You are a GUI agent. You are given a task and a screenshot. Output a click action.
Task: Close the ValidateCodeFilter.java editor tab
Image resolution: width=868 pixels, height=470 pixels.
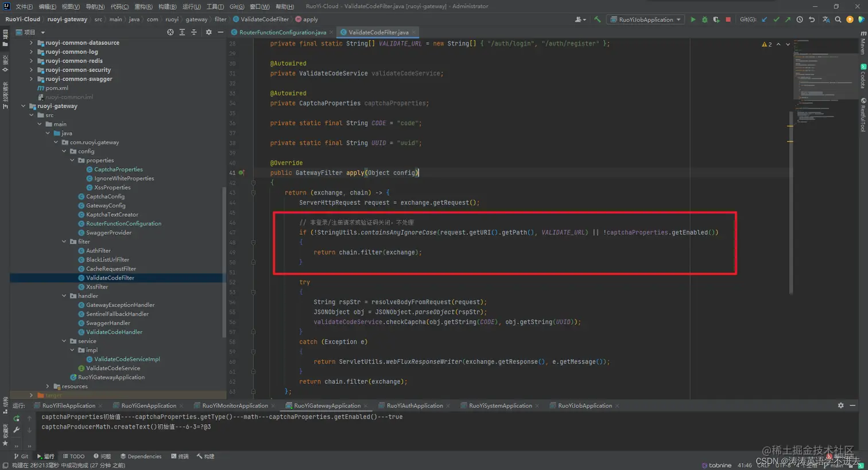point(414,32)
